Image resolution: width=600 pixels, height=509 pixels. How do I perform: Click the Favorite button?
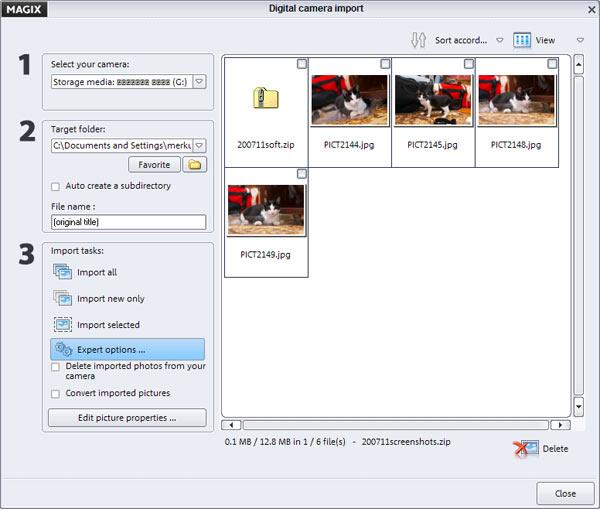tap(154, 165)
